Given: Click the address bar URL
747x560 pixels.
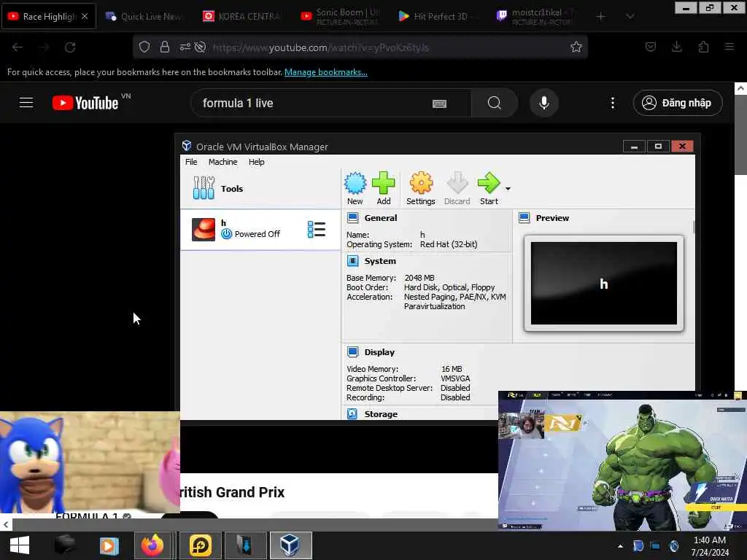Looking at the screenshot, I should coord(321,47).
